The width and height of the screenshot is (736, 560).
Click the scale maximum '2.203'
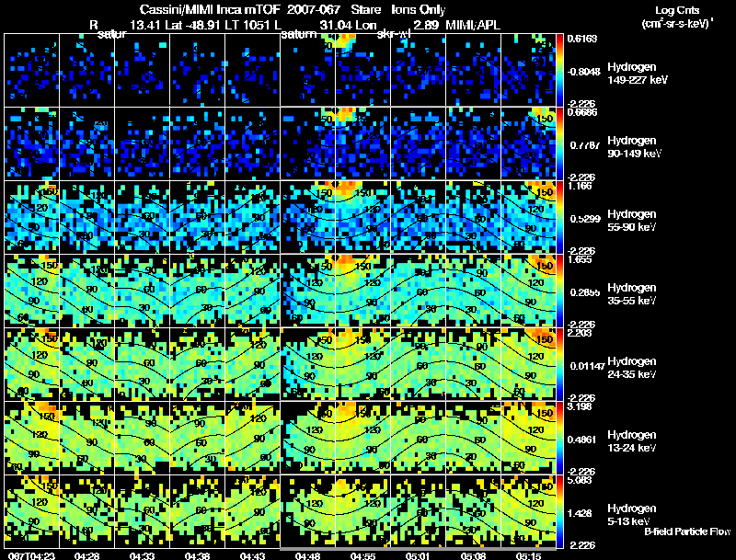580,334
